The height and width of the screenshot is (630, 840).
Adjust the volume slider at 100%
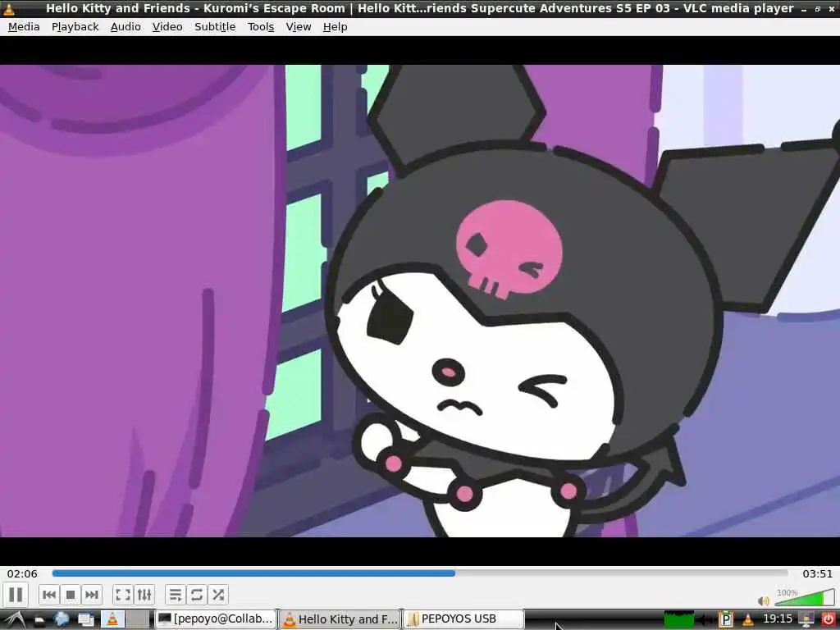[x=806, y=597]
